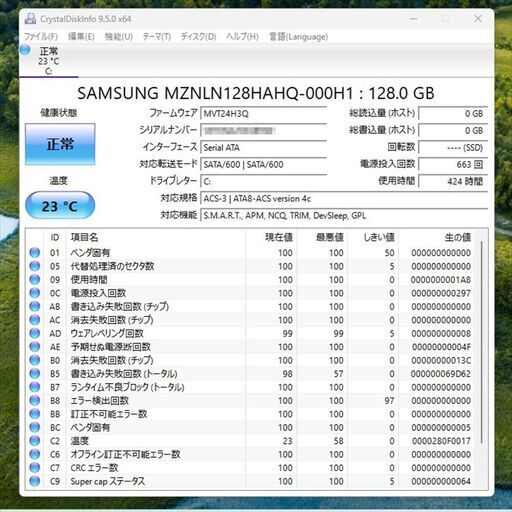Click the status icon for オフライン訂正不可能エラー数

click(35, 454)
